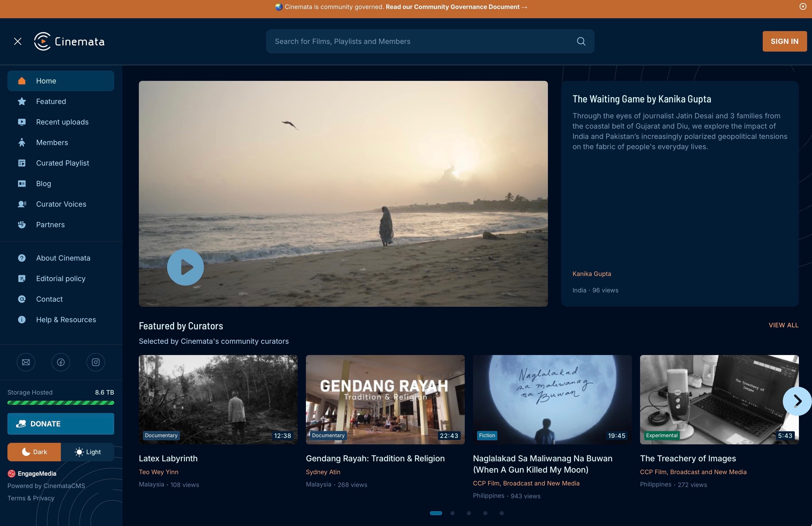The width and height of the screenshot is (812, 526).
Task: Dismiss the orange governance banner
Action: click(x=803, y=6)
